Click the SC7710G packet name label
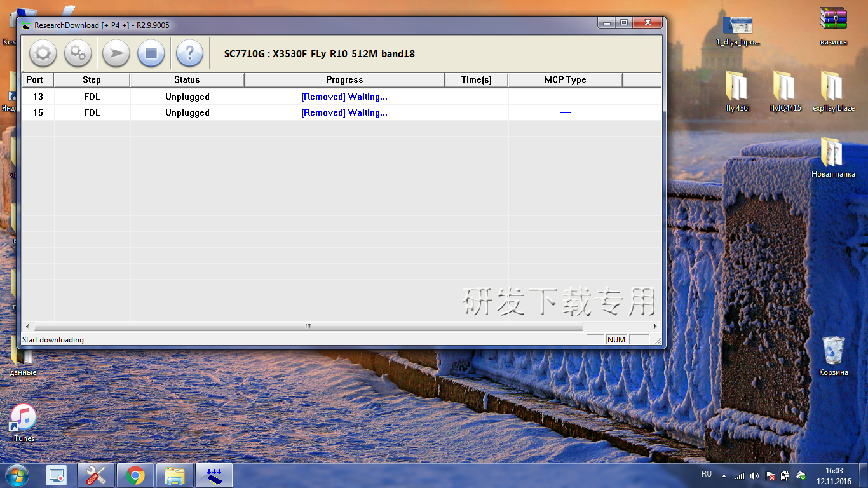 click(320, 54)
